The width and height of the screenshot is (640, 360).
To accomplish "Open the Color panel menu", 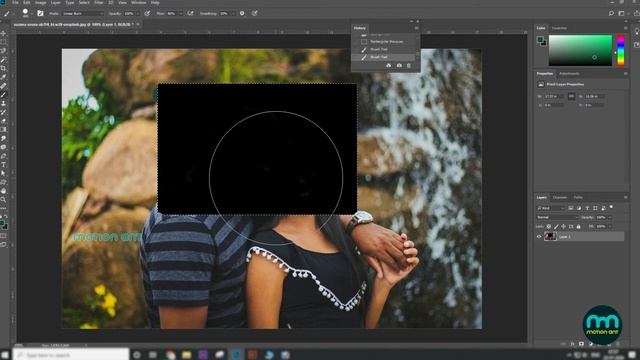I will (625, 28).
